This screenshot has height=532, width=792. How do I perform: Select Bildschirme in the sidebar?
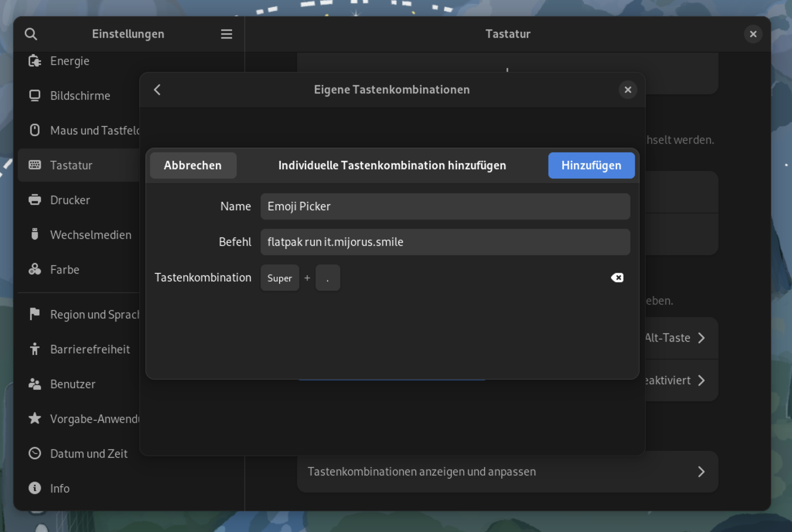click(x=80, y=95)
